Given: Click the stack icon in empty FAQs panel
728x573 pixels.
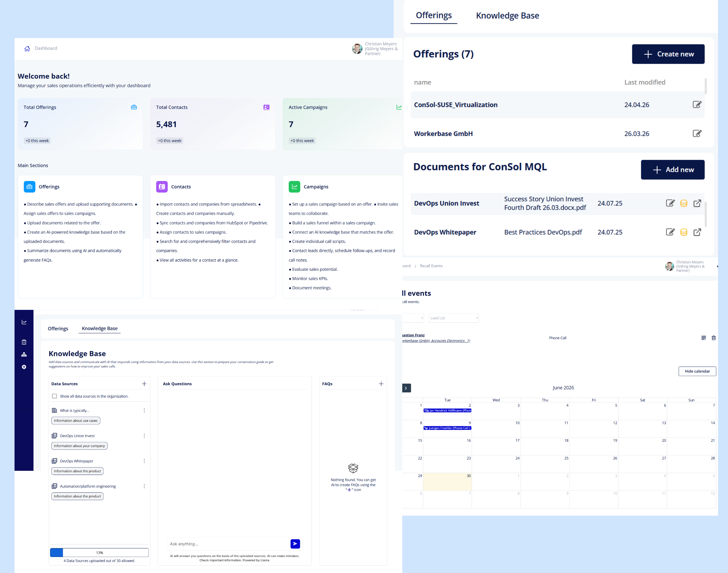Looking at the screenshot, I should point(353,468).
